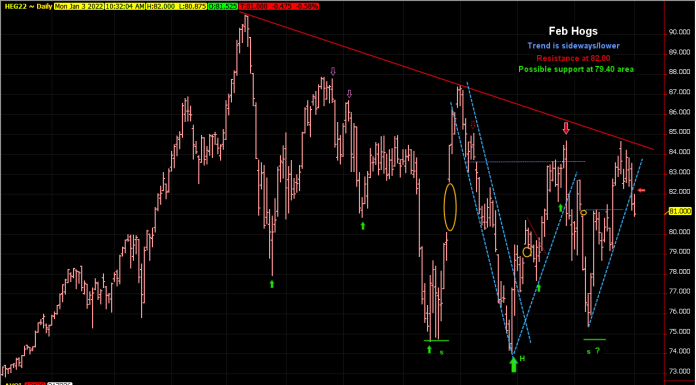Click the 83.000 price axis label
This screenshot has height=385, width=696.
[680, 172]
